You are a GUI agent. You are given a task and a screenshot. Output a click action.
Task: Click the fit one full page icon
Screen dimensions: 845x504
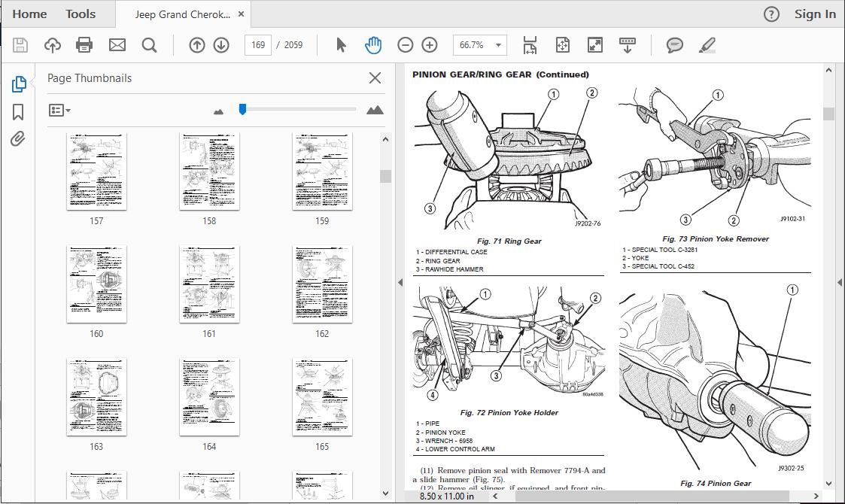point(563,44)
